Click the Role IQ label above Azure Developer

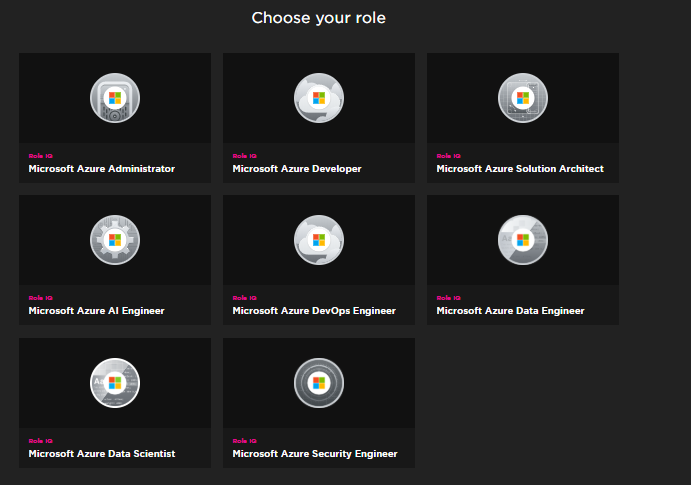243,156
